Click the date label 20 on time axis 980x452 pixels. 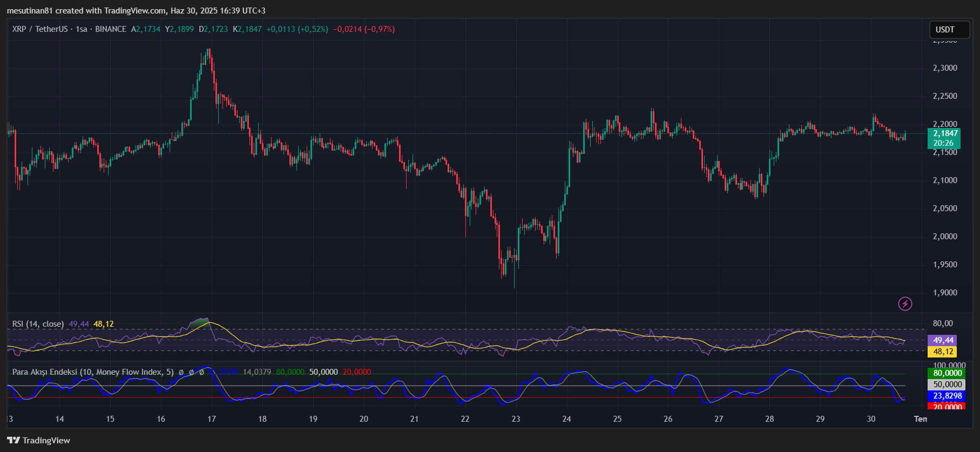coord(364,419)
